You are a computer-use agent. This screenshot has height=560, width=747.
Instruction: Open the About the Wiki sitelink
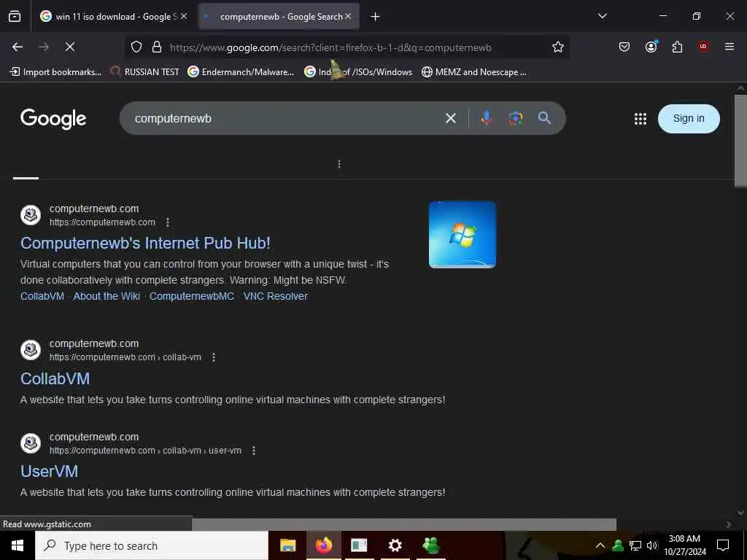point(107,296)
